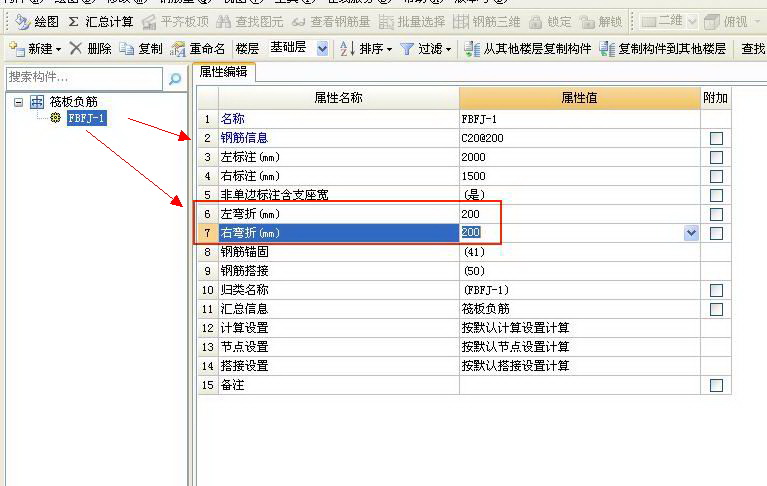Screen dimensions: 767x486
Task: Toggle checkbox for 右标注 row
Action: click(x=716, y=177)
